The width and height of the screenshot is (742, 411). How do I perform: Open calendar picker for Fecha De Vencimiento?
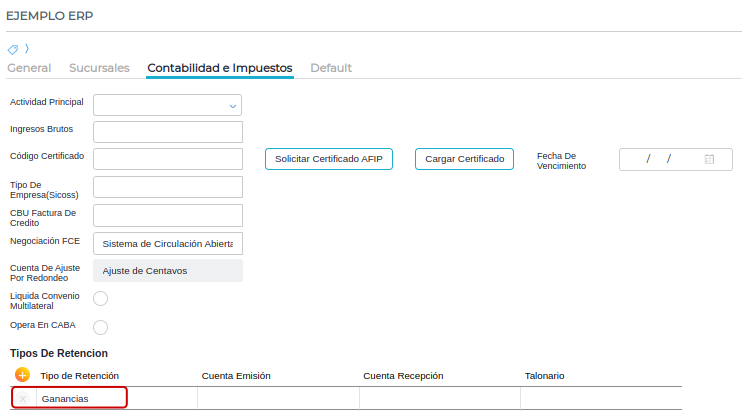tap(709, 159)
